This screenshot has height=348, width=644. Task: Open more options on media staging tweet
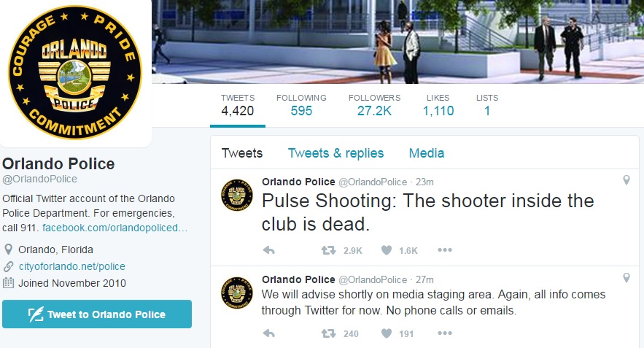(x=445, y=333)
